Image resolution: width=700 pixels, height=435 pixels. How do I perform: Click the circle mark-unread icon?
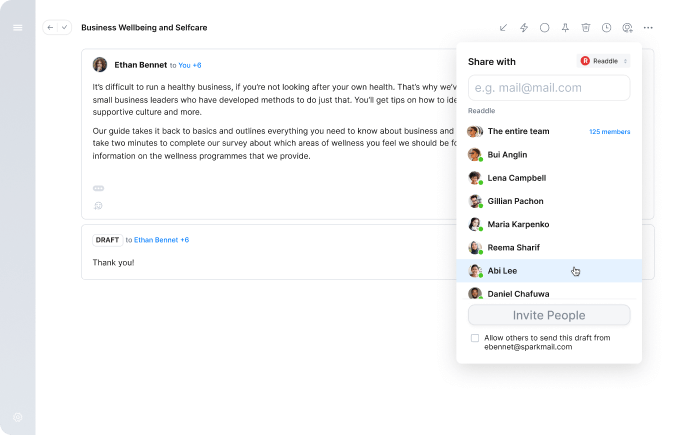tap(545, 28)
